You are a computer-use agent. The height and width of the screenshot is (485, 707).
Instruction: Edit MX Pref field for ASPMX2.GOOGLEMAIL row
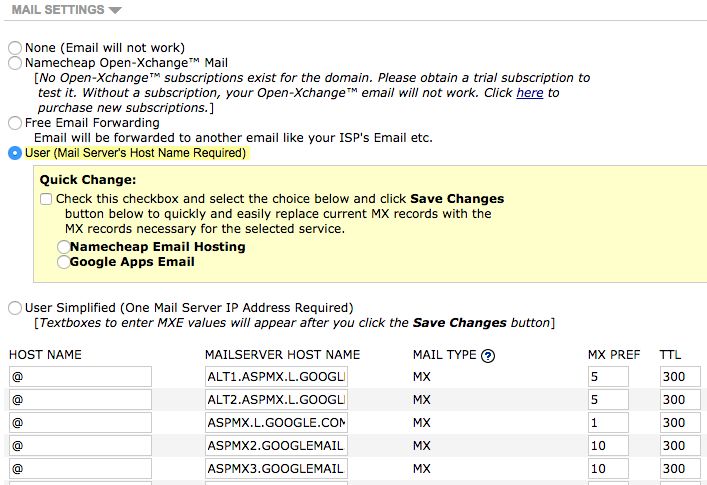pos(608,446)
